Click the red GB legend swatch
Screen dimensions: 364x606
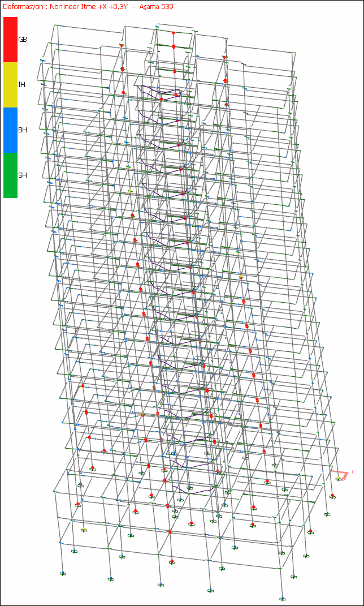click(10, 40)
